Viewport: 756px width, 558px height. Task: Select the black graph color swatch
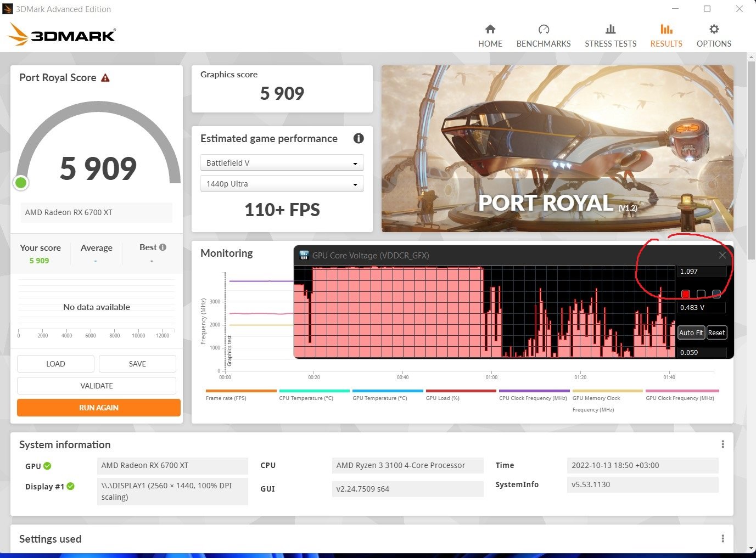[701, 294]
